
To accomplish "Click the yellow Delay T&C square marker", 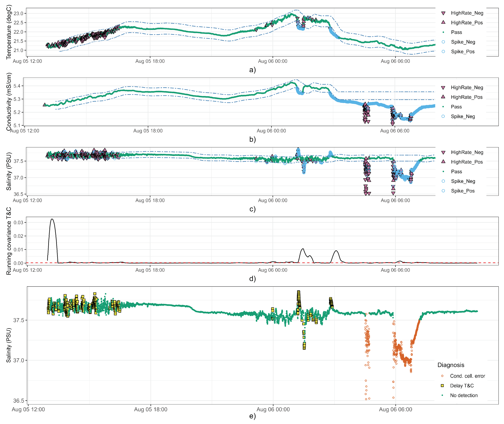I will (442, 386).
